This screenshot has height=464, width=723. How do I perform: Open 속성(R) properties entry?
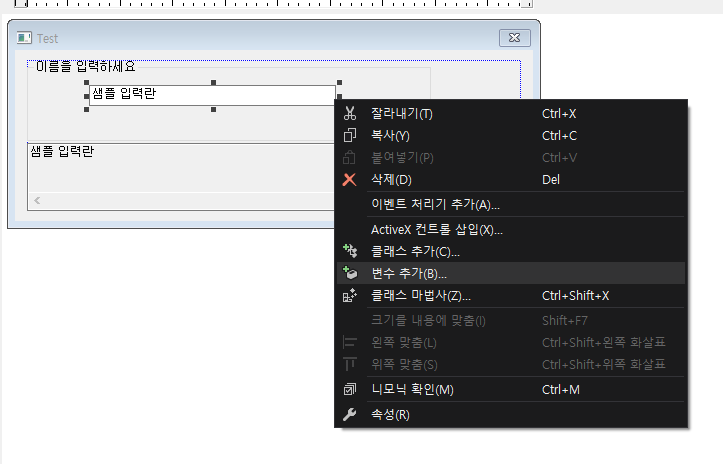510,414
